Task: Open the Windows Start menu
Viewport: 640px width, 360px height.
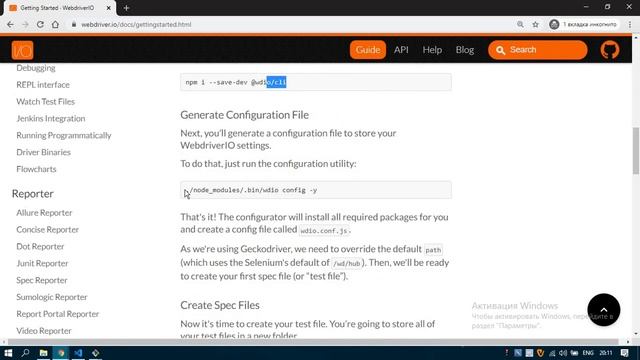Action: coord(8,353)
